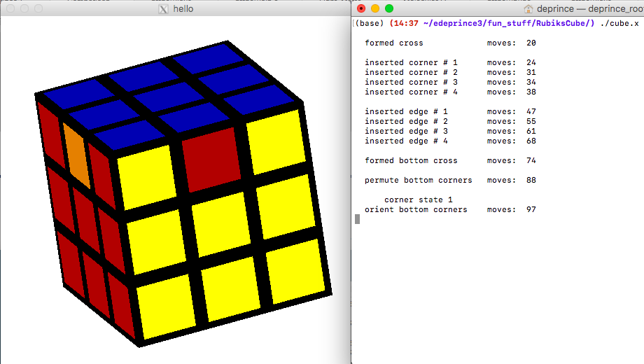Click the "inserted edge # 4" line

click(406, 141)
